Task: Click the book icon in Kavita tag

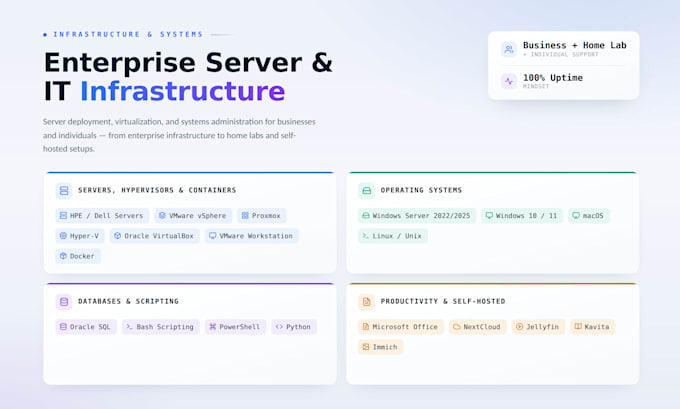Action: pyautogui.click(x=578, y=327)
